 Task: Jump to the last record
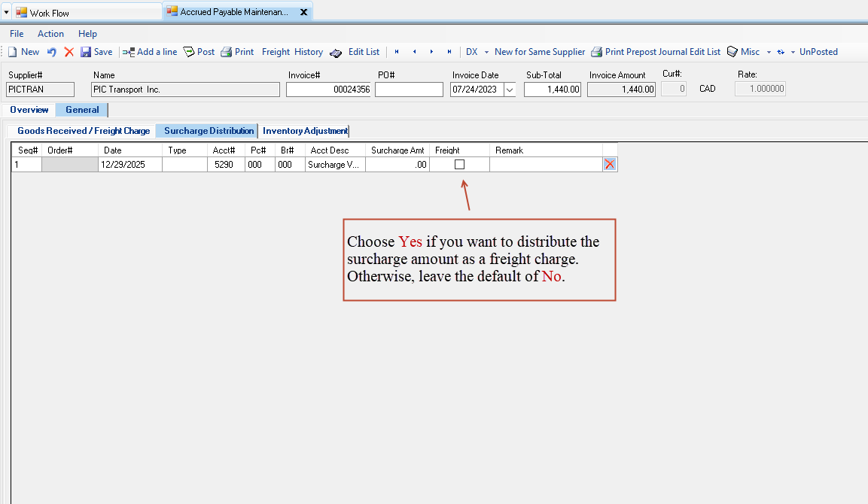[449, 52]
